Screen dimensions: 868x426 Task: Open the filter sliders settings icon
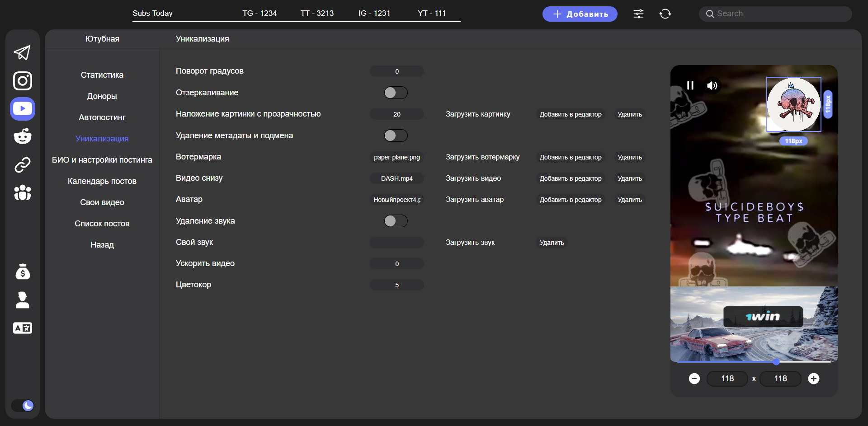[x=638, y=14]
